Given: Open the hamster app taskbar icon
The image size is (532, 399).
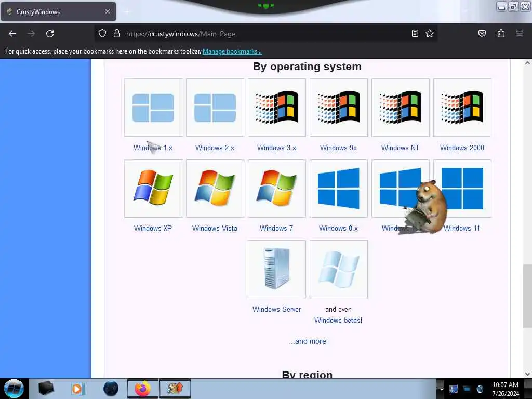Looking at the screenshot, I should pos(175,389).
